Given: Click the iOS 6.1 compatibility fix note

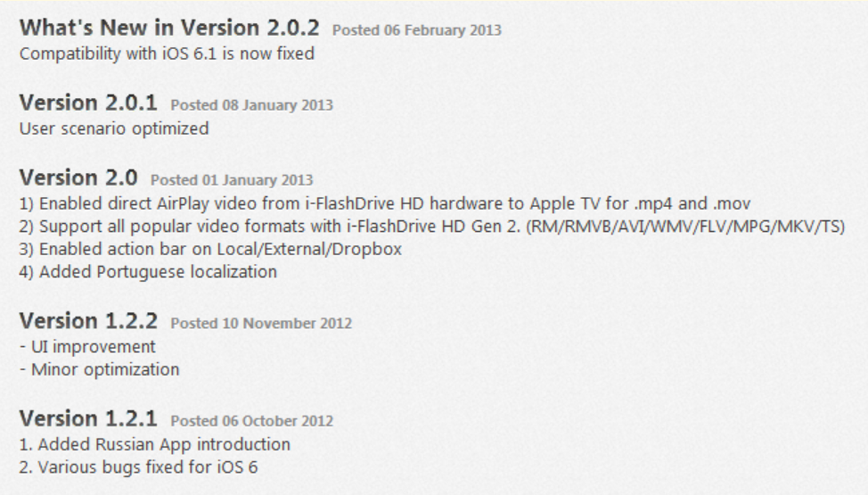Looking at the screenshot, I should click(x=167, y=54).
